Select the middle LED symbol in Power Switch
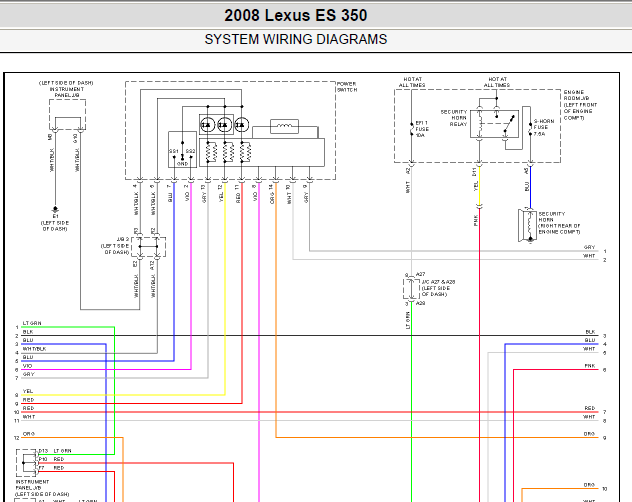Screen dimensions: 632x502 (x=225, y=125)
